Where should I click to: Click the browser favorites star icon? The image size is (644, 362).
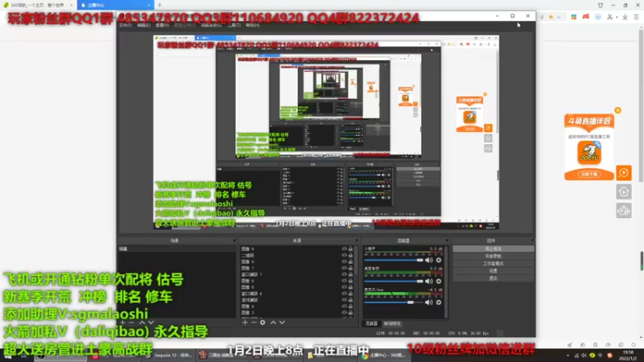click(551, 17)
